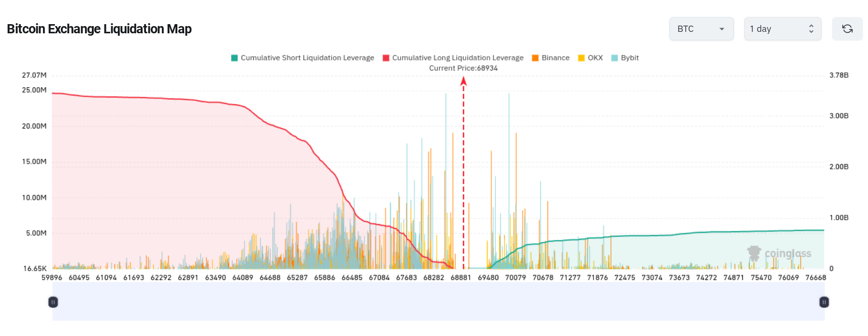Click the 3.78B right axis label
The height and width of the screenshot is (336, 868).
(839, 75)
